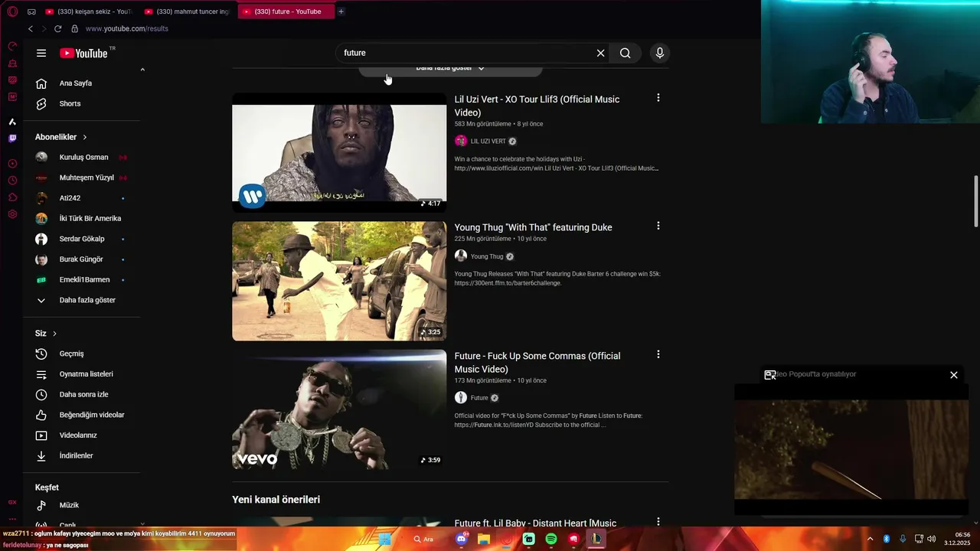The image size is (980, 551).
Task: Open the LIL UZI VERT channel link
Action: click(488, 142)
